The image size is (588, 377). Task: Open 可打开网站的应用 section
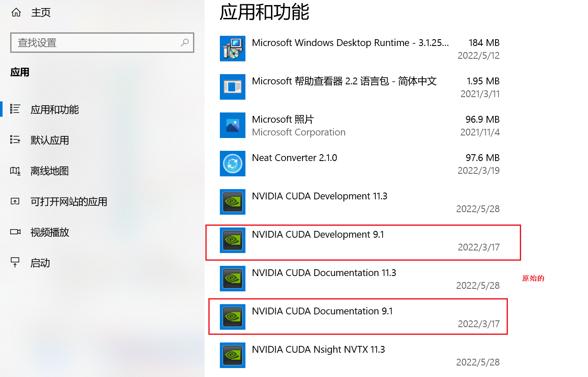(69, 201)
